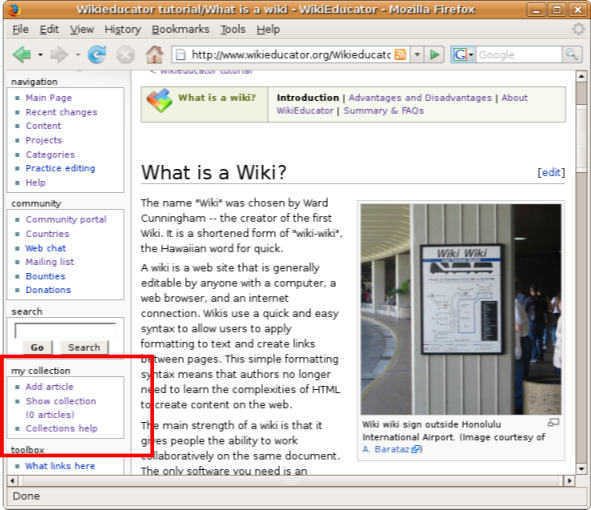Screen dimensions: 591x510
Task: Click the Back arrow in Firefox toolbar
Action: coord(22,55)
